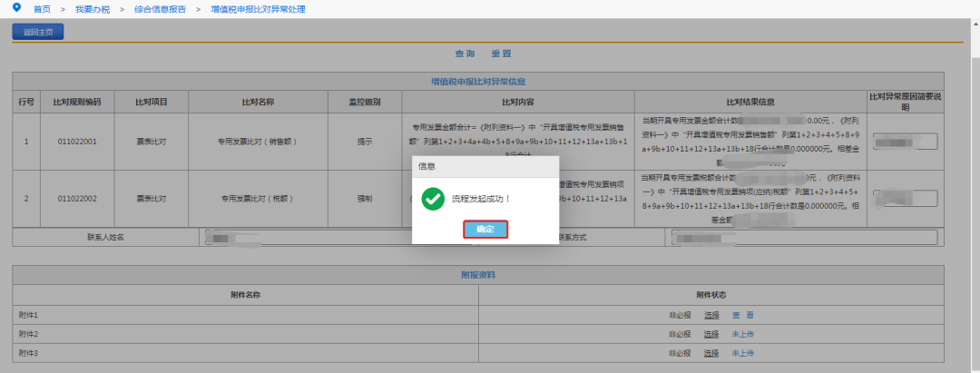Click the 联系人姓名 input field

(338, 238)
